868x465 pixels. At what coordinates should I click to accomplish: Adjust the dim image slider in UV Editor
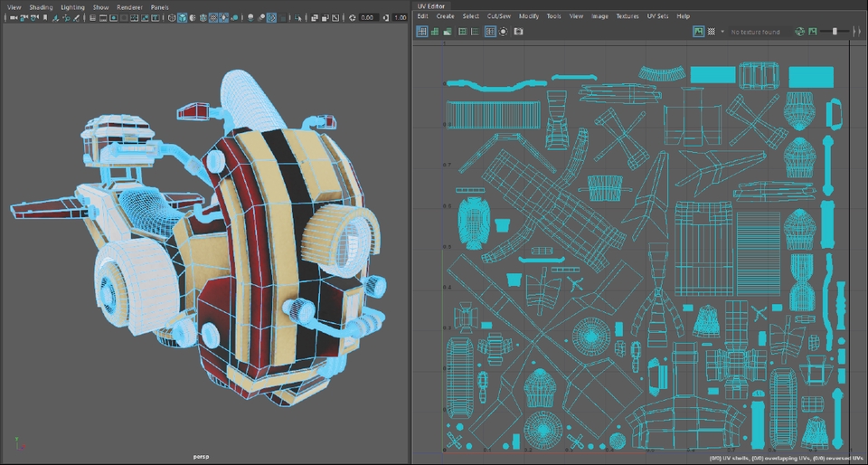click(836, 32)
